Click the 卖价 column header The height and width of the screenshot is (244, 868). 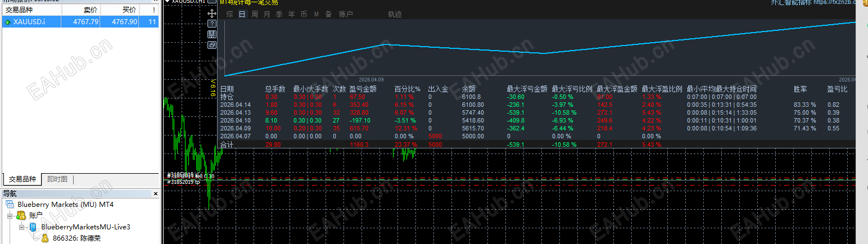click(80, 10)
